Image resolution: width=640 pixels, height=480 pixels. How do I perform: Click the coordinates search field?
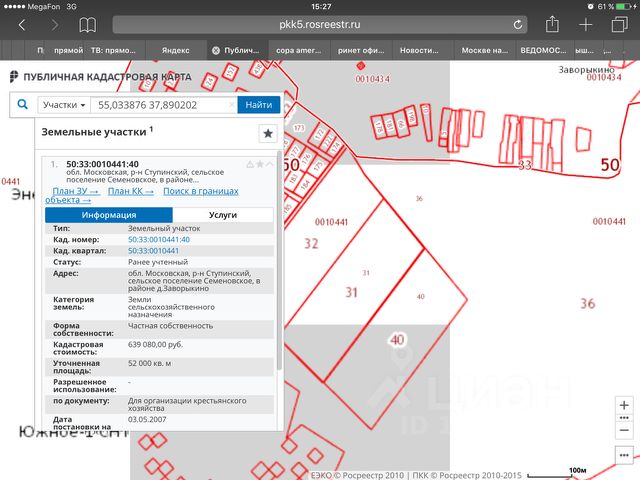(163, 105)
